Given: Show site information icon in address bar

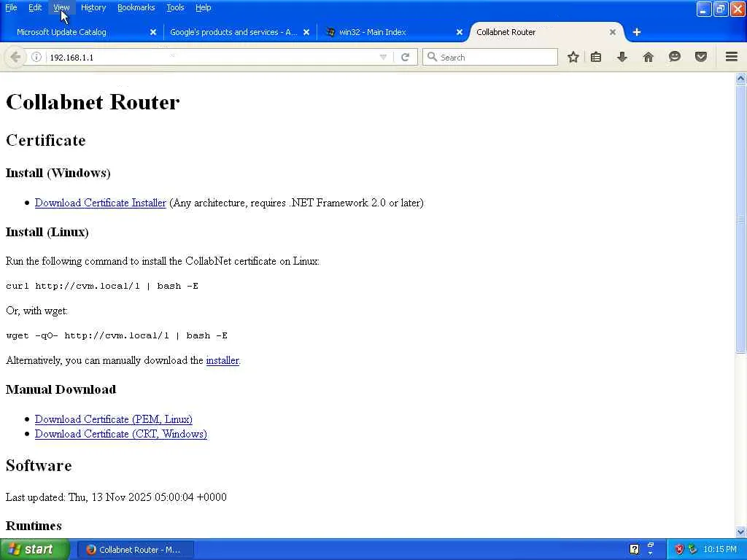Looking at the screenshot, I should (36, 57).
